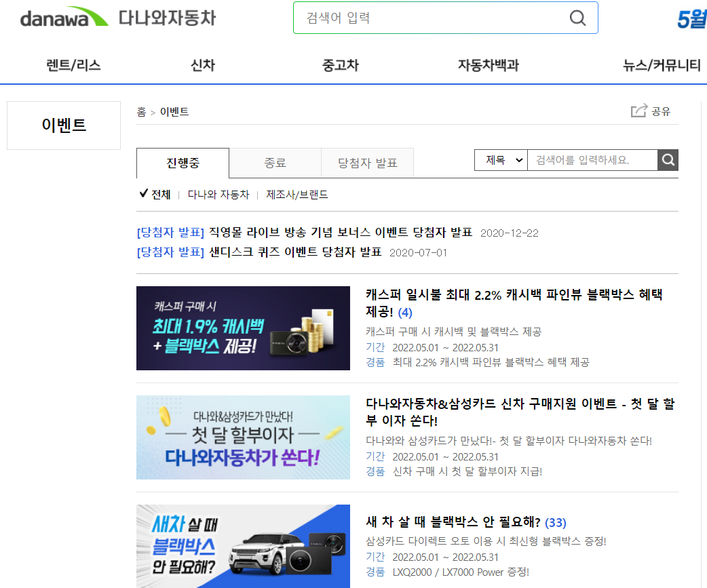707x588 pixels.
Task: Click description 캐스퍼 구매 시 캐시백 및 블랙박스 제공
Action: pyautogui.click(x=454, y=332)
